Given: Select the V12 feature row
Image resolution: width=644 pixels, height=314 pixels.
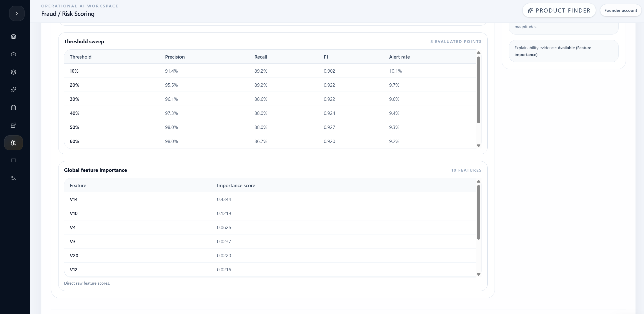Looking at the screenshot, I should 270,270.
